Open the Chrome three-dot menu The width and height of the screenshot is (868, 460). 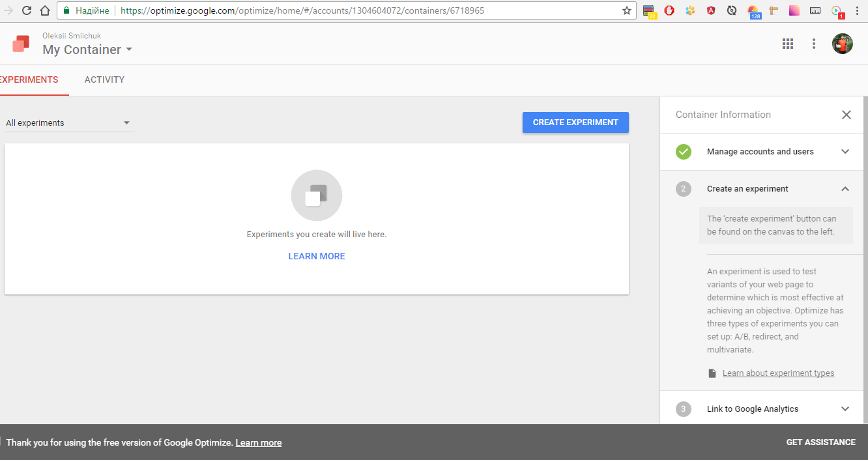(x=857, y=10)
